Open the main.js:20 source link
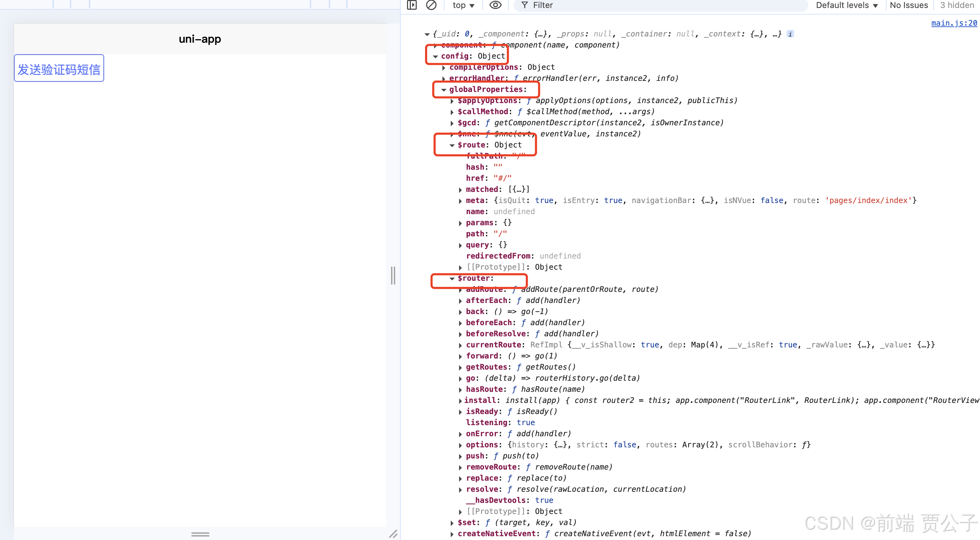 coord(954,23)
